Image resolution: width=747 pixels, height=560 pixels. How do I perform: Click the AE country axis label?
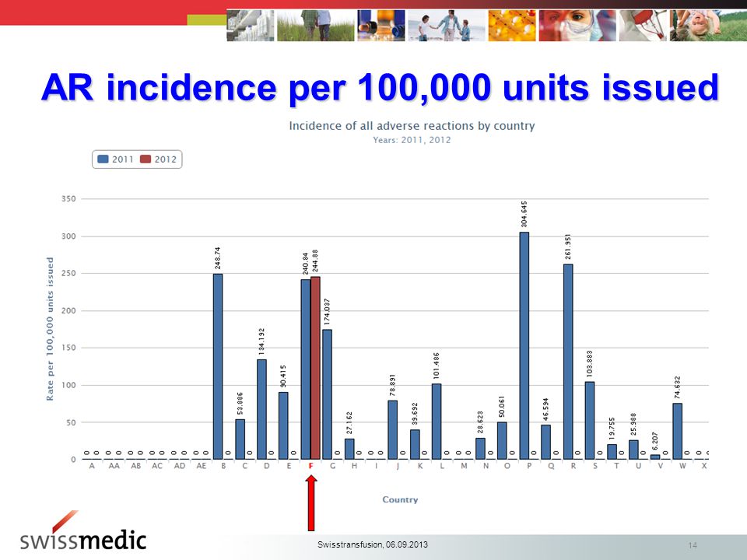(201, 466)
